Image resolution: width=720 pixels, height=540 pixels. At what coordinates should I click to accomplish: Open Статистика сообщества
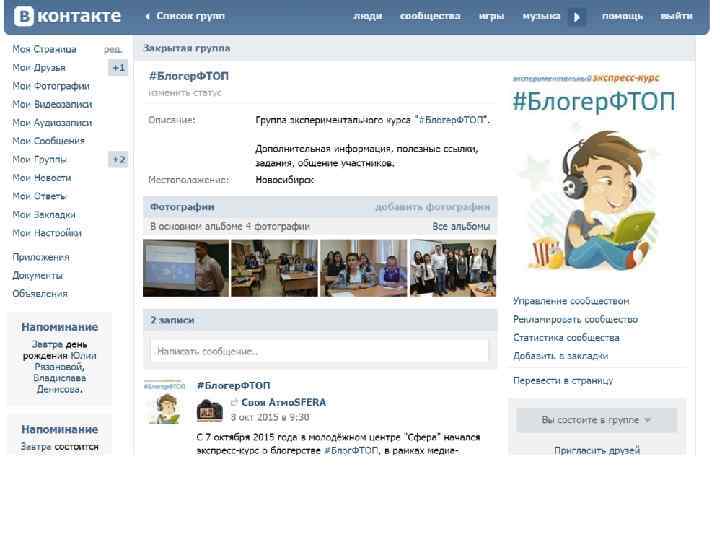tap(566, 338)
